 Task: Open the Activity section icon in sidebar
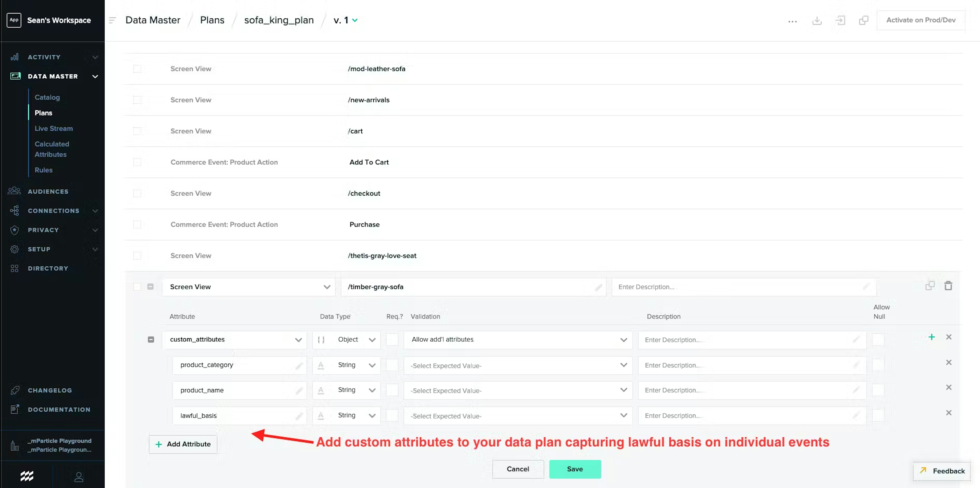point(15,57)
